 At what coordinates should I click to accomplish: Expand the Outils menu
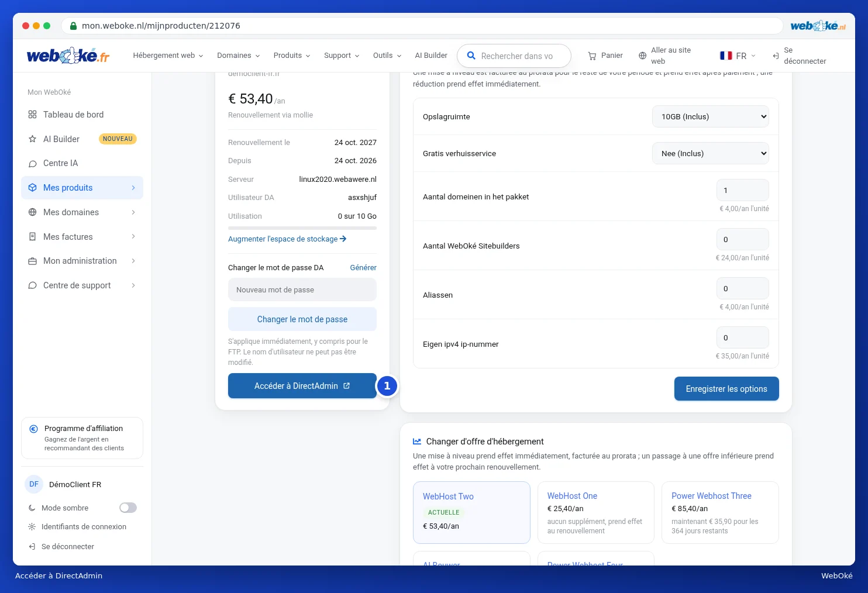tap(387, 56)
